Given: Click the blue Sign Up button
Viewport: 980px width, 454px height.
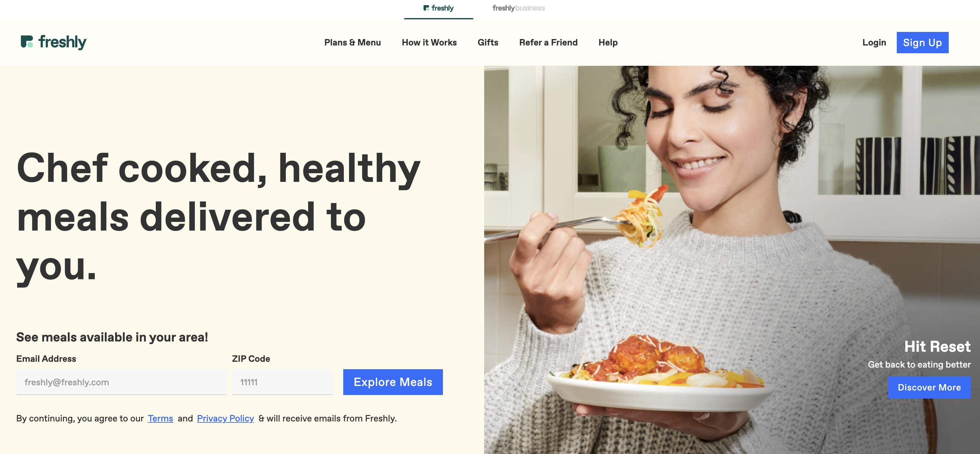Looking at the screenshot, I should (922, 43).
